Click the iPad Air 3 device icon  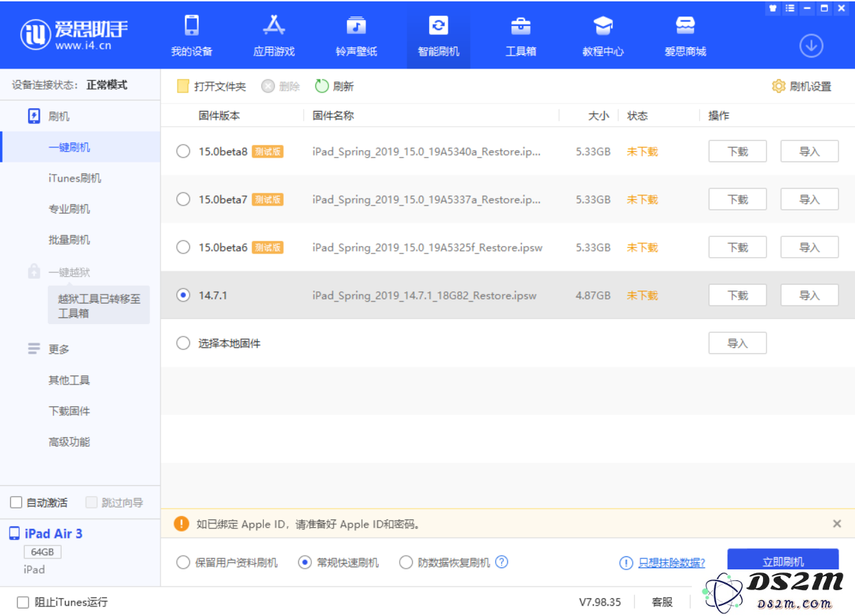(x=14, y=534)
